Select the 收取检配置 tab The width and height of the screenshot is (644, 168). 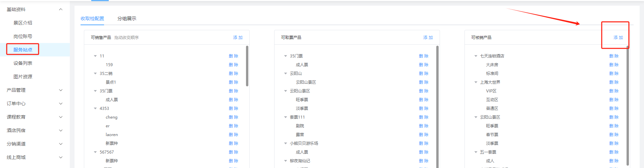(x=92, y=18)
